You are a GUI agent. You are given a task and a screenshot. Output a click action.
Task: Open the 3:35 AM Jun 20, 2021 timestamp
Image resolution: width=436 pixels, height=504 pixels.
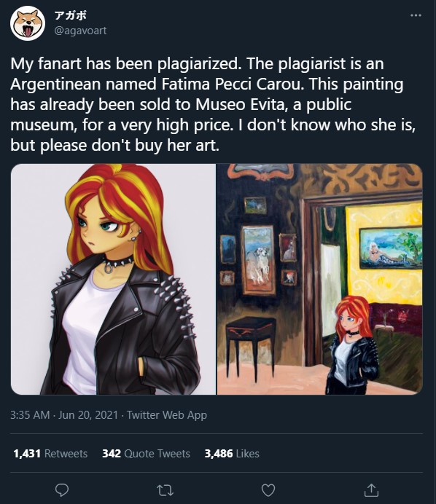[64, 414]
